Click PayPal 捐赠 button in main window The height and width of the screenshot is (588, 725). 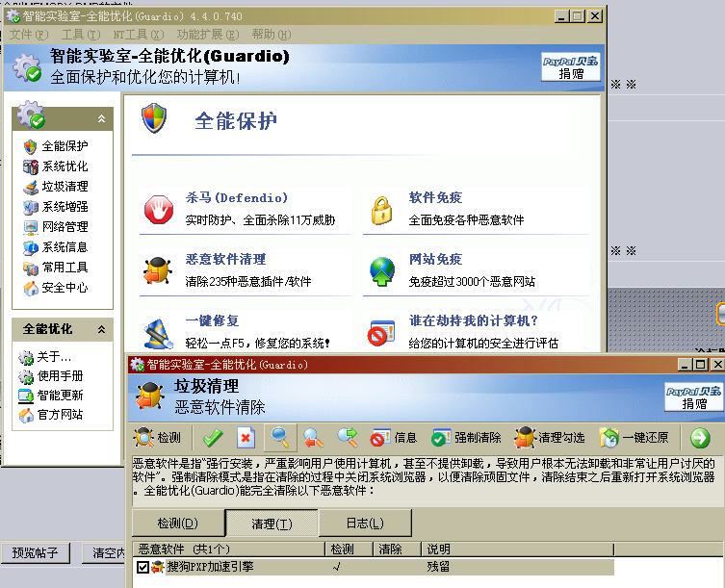571,67
